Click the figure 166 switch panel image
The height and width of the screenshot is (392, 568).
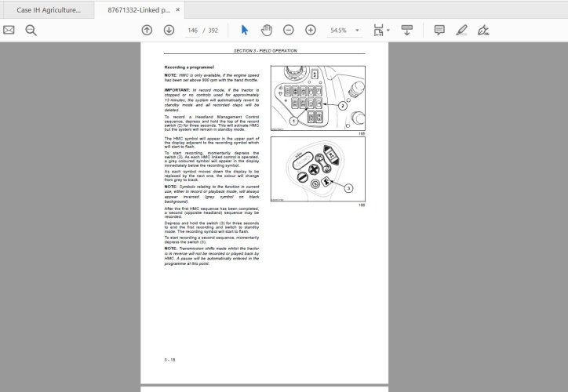(318, 169)
